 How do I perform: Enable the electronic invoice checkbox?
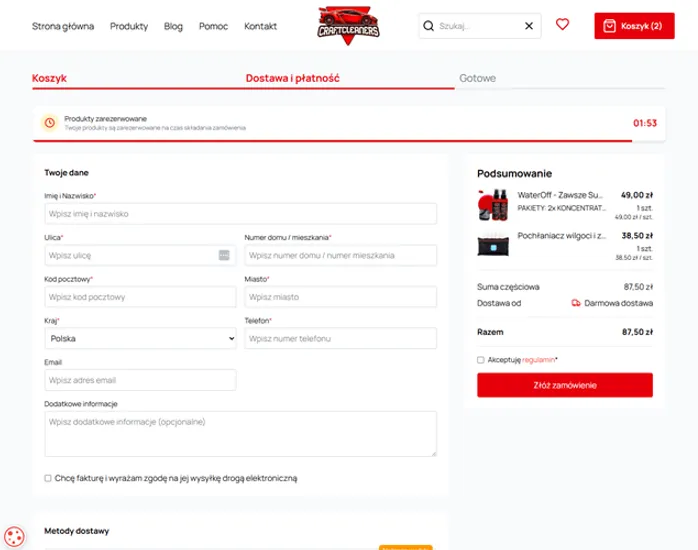point(48,478)
